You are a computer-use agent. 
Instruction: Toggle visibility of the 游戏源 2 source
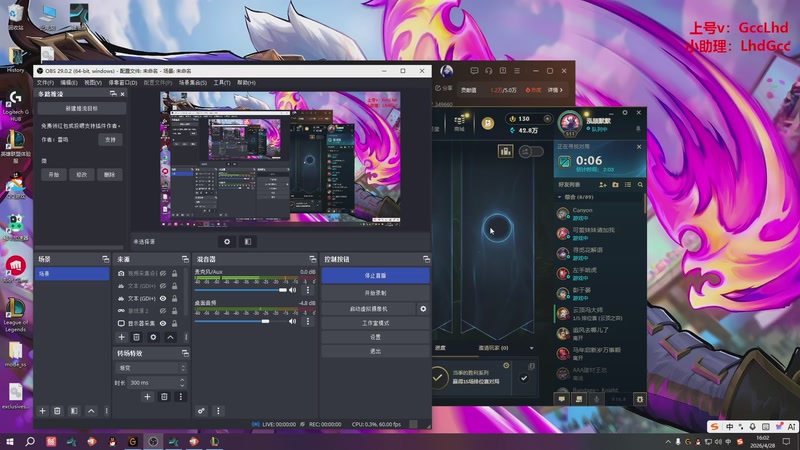(x=163, y=311)
